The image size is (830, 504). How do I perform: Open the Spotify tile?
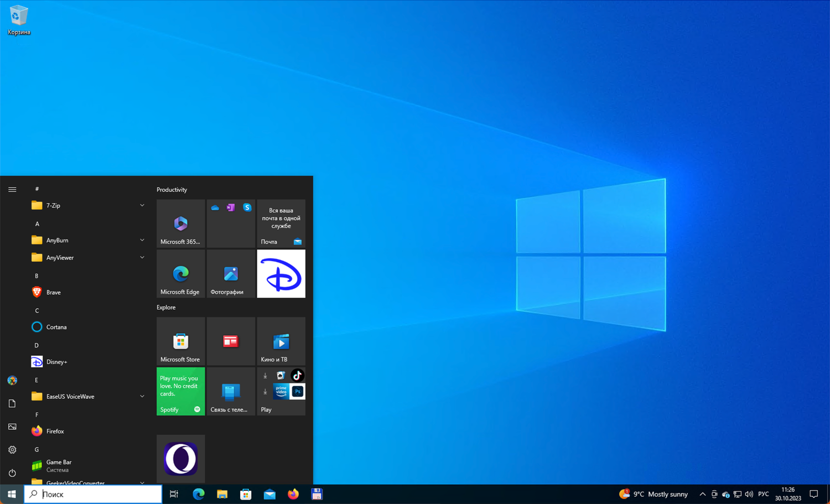pyautogui.click(x=180, y=391)
